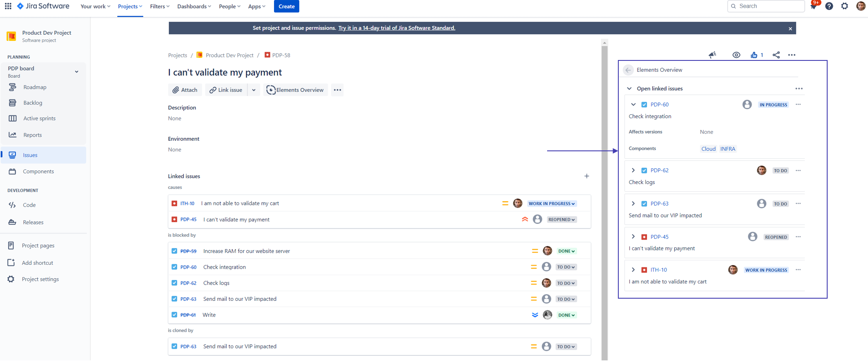Expand the PDP-62 item in Elements Overview
This screenshot has height=363, width=868.
coord(633,170)
